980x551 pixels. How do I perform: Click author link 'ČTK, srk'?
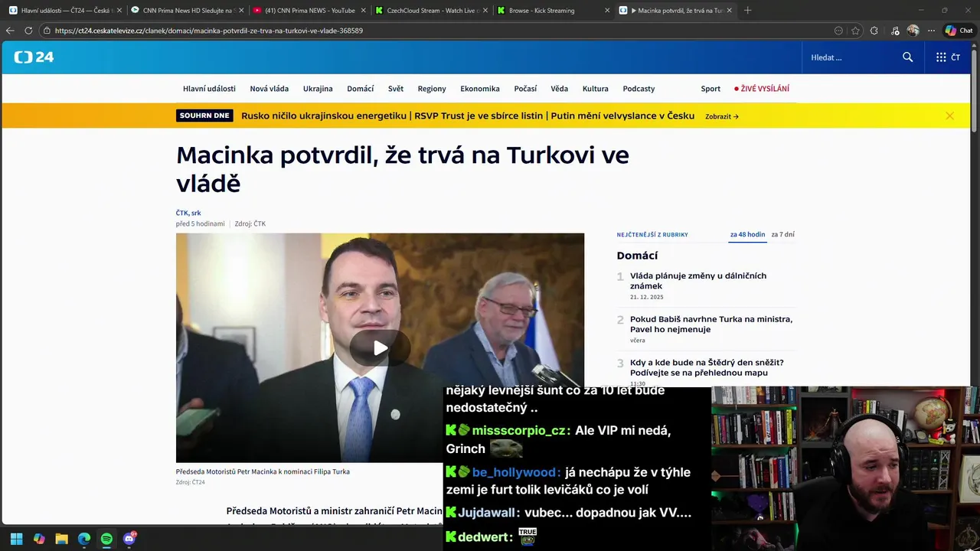188,213
